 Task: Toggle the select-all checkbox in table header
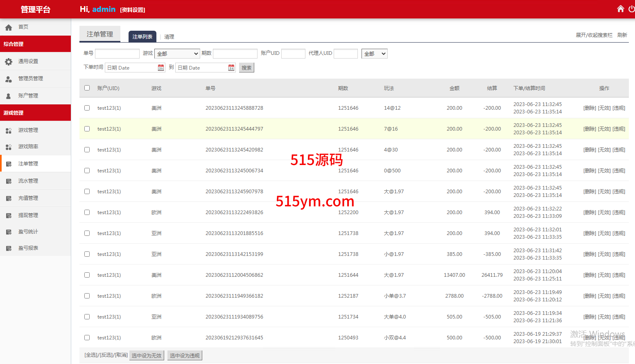tap(87, 88)
